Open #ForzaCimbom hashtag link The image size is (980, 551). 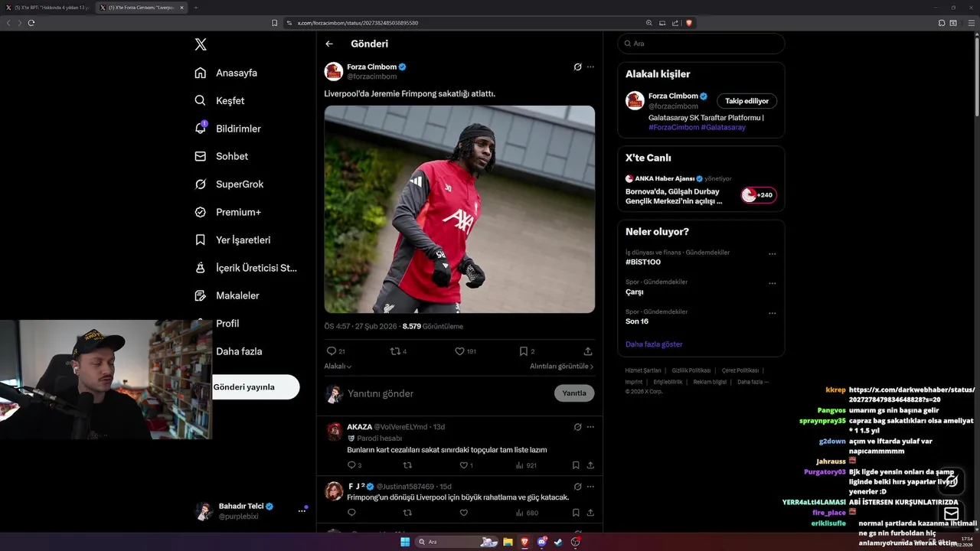[x=674, y=127]
